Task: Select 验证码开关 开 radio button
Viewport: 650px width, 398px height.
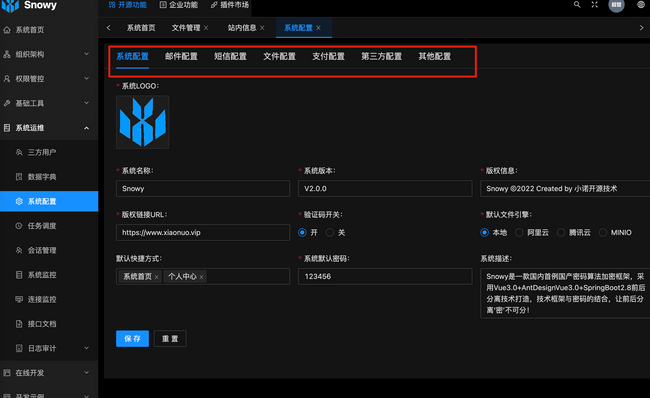Action: [302, 232]
